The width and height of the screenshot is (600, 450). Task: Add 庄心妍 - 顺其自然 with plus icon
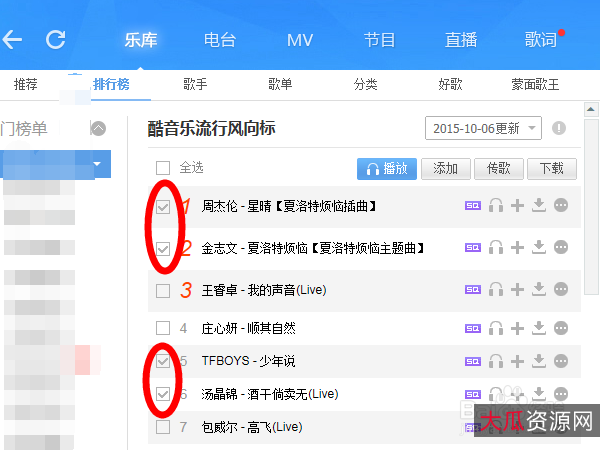(x=517, y=328)
